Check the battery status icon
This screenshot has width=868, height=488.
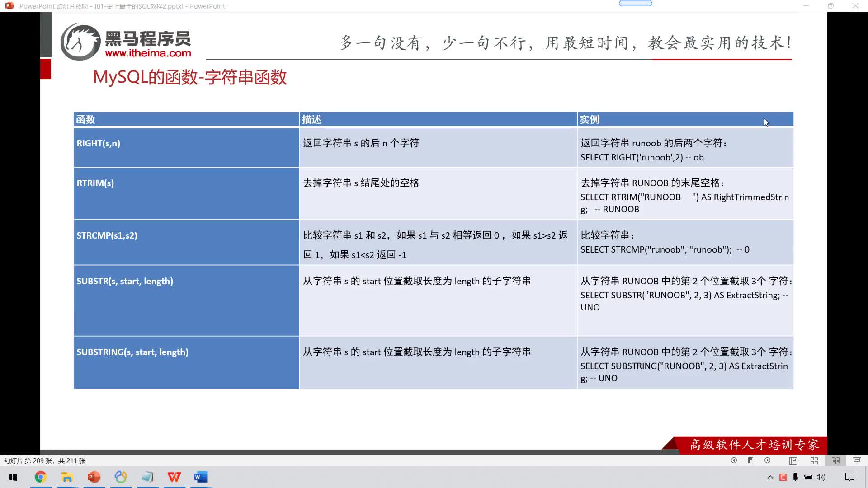point(808,477)
